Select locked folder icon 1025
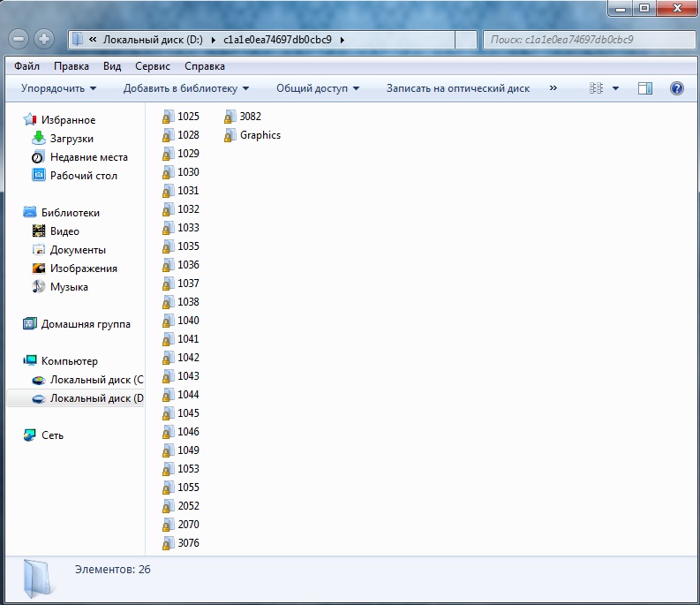 168,117
